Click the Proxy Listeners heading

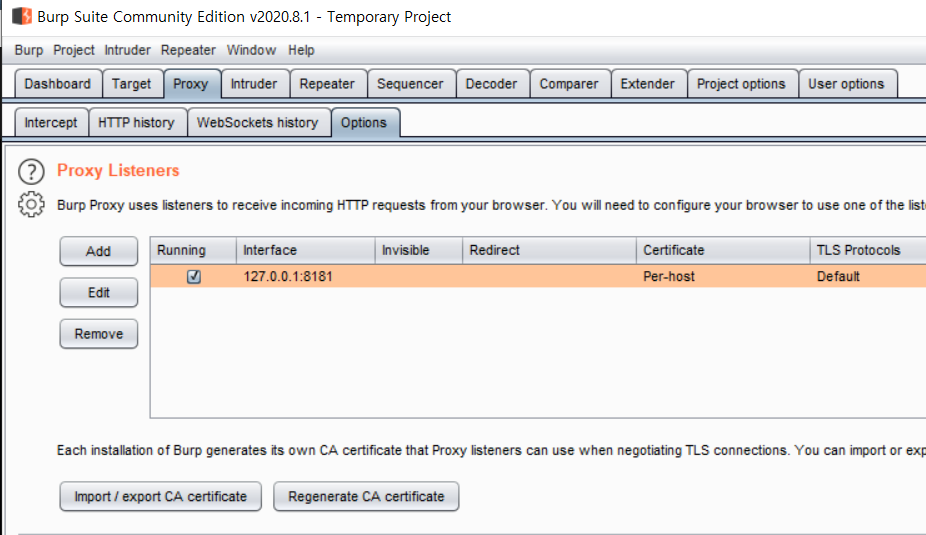118,171
